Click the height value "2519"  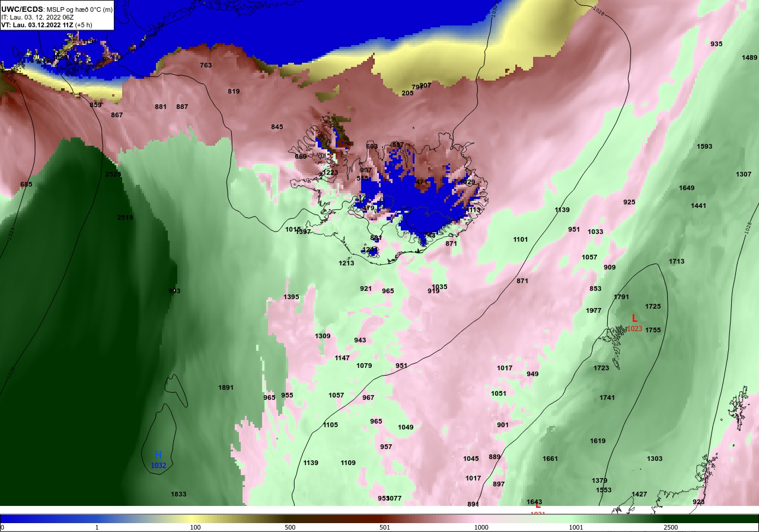tap(125, 217)
